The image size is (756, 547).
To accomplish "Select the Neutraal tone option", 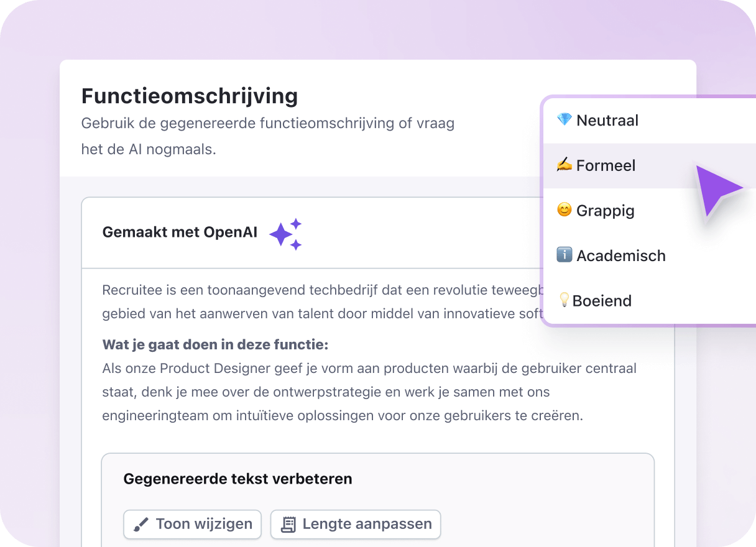I will point(607,120).
